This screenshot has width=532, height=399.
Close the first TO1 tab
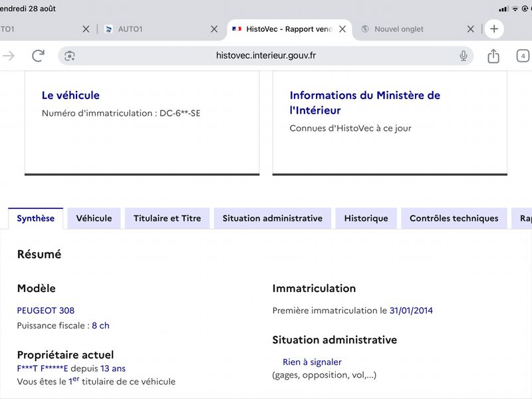point(86,29)
